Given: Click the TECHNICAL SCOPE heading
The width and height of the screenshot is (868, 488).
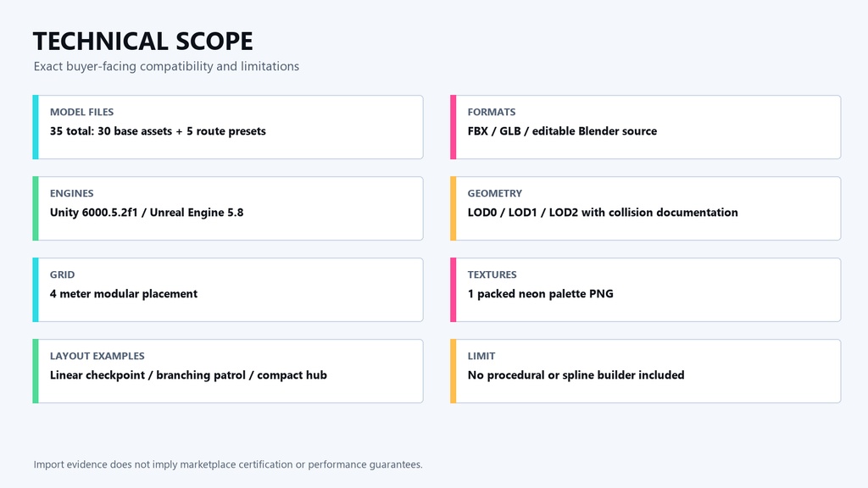Looking at the screenshot, I should 142,42.
